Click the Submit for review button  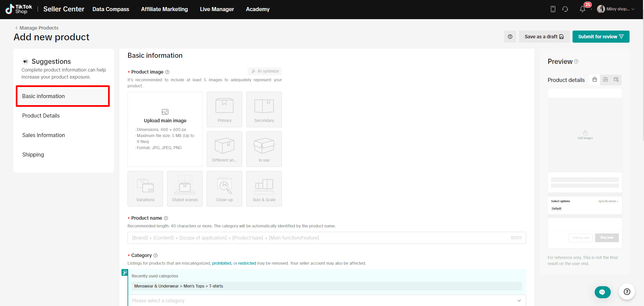[601, 37]
